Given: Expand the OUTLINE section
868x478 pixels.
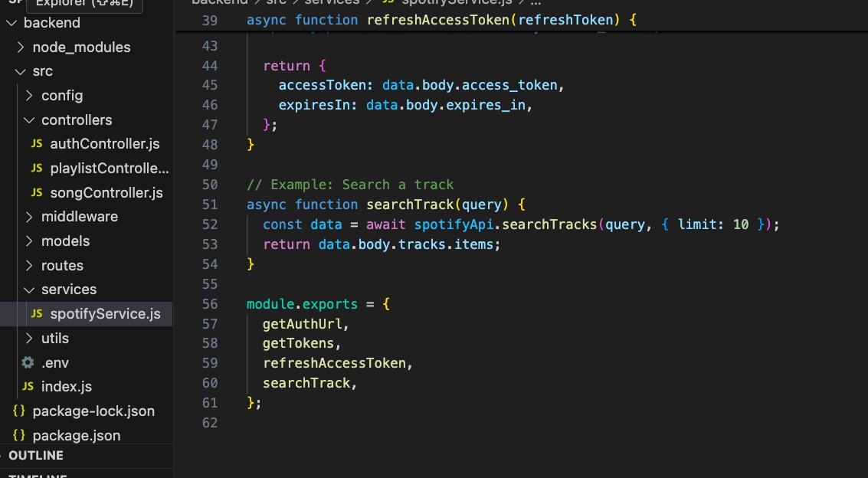Looking at the screenshot, I should [x=36, y=455].
